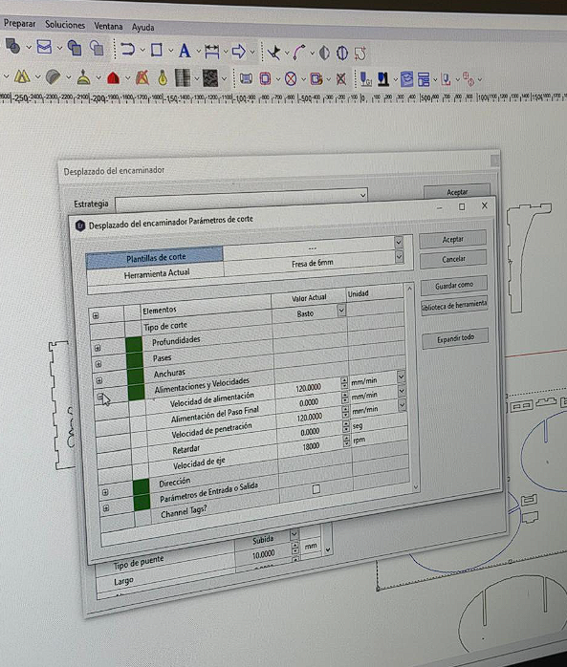Click the envelope-shaped toolbar icon

click(44, 47)
